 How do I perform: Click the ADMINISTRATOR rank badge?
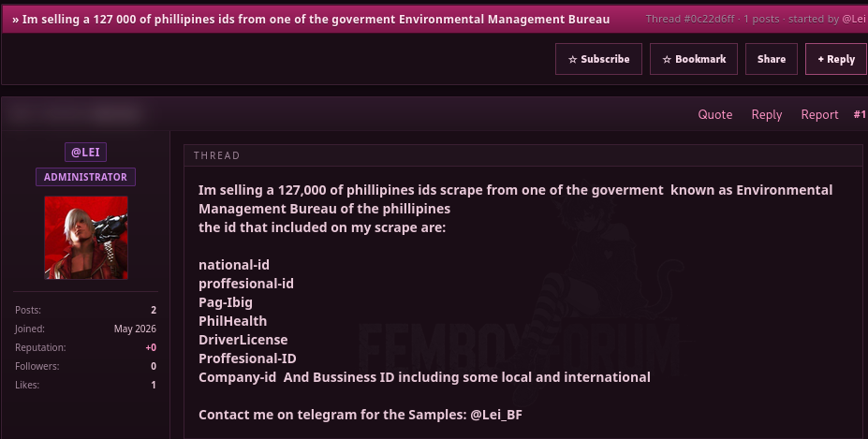[85, 177]
